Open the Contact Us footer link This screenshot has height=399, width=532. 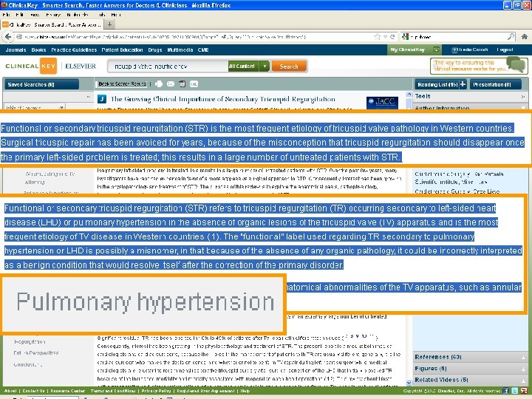point(33,391)
